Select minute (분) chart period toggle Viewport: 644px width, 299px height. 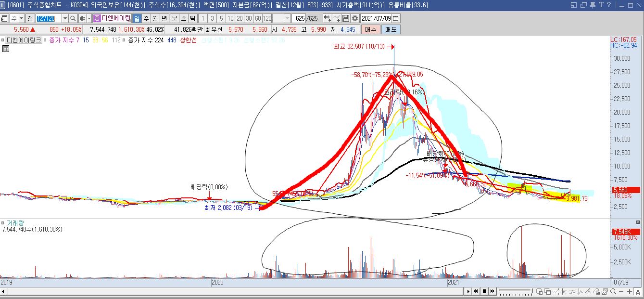[x=174, y=18]
